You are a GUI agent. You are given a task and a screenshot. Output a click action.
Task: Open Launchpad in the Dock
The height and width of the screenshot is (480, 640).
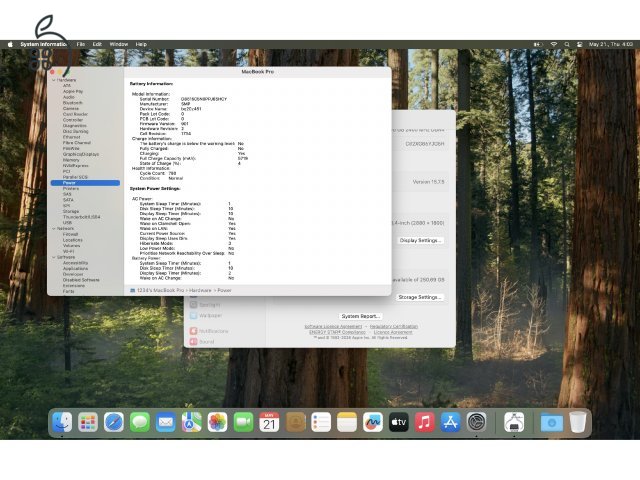[88, 422]
